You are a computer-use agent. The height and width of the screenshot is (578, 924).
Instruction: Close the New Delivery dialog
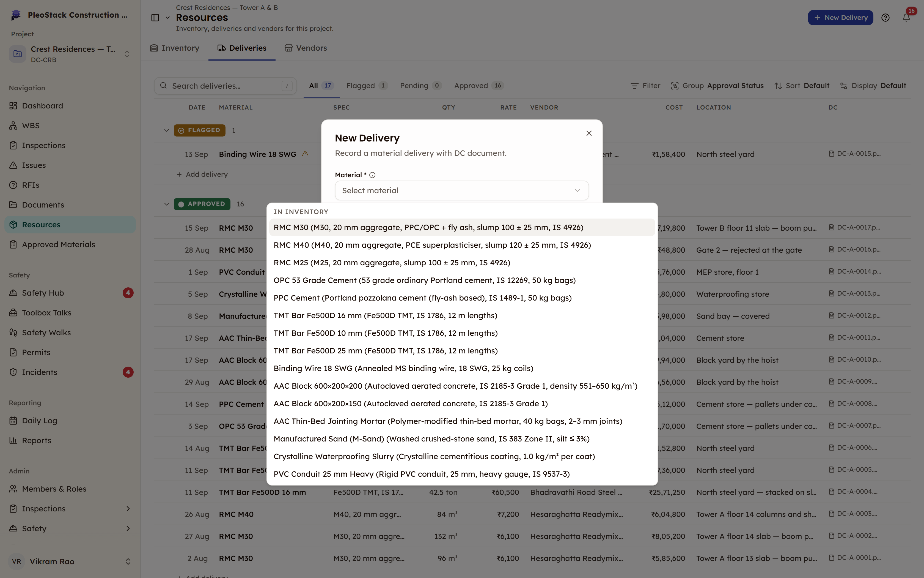[x=589, y=133]
